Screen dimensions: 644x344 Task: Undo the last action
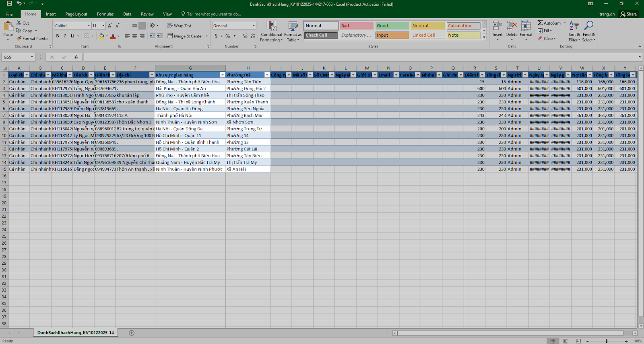click(19, 4)
